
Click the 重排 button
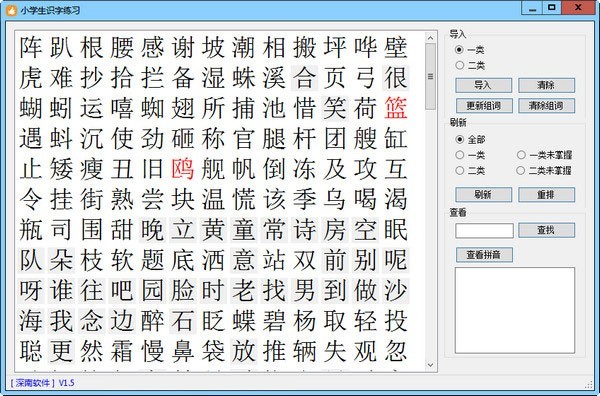point(546,195)
